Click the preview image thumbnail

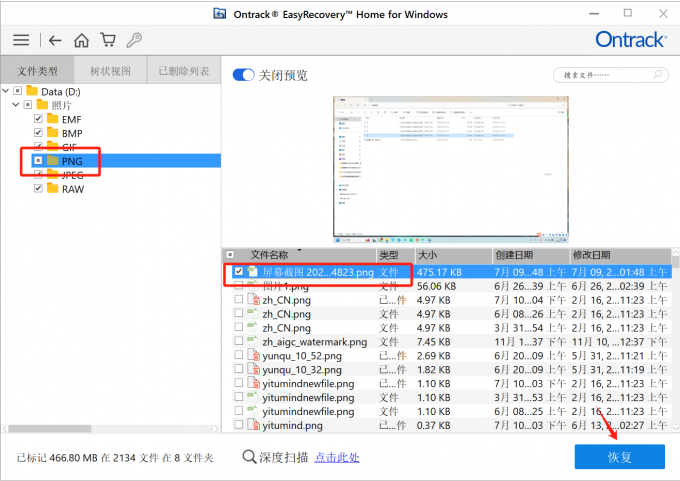pyautogui.click(x=451, y=169)
